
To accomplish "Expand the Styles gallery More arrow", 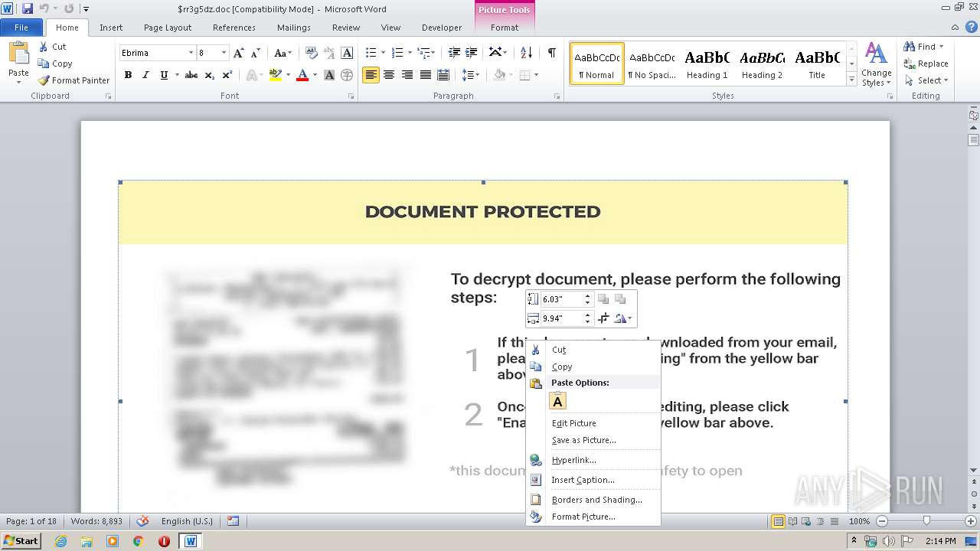I will tap(851, 80).
